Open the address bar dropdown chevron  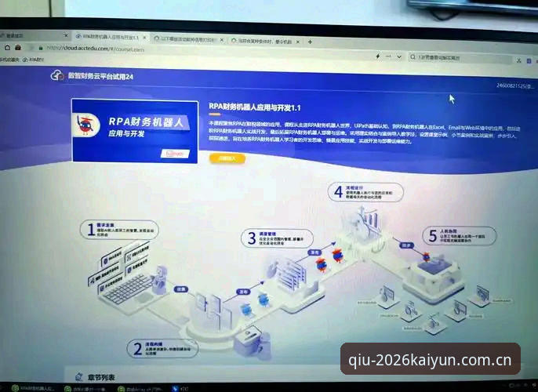pyautogui.click(x=399, y=56)
